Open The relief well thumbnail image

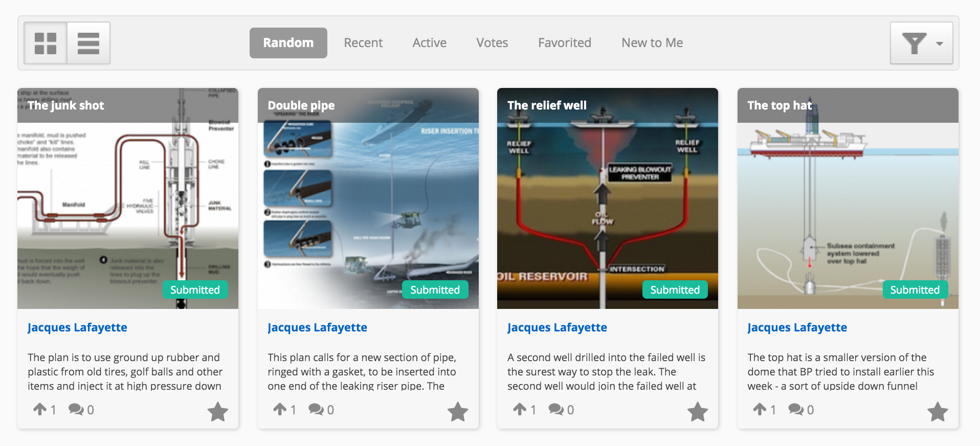[608, 198]
